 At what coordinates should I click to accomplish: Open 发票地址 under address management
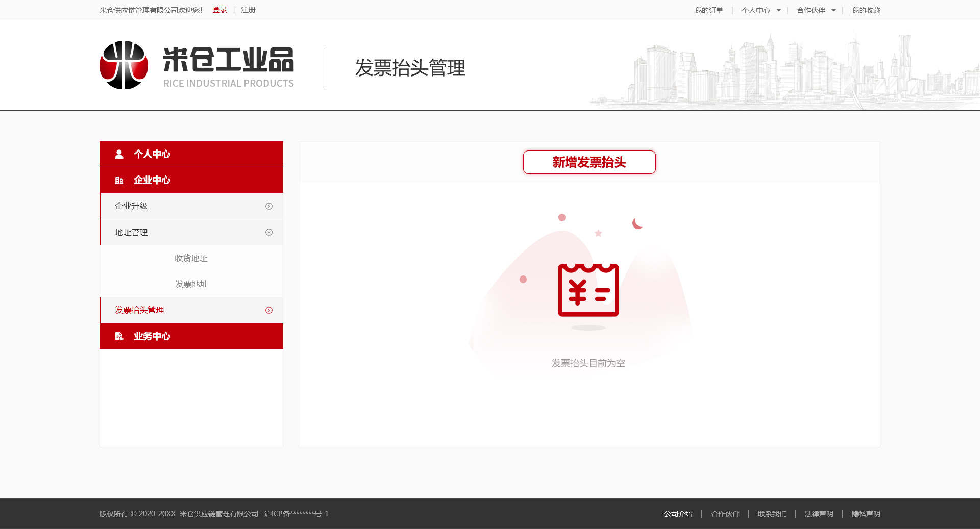click(x=191, y=284)
